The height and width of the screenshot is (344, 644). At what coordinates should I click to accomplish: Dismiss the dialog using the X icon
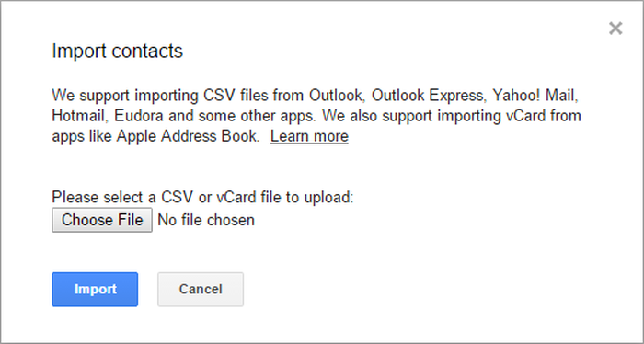[615, 29]
